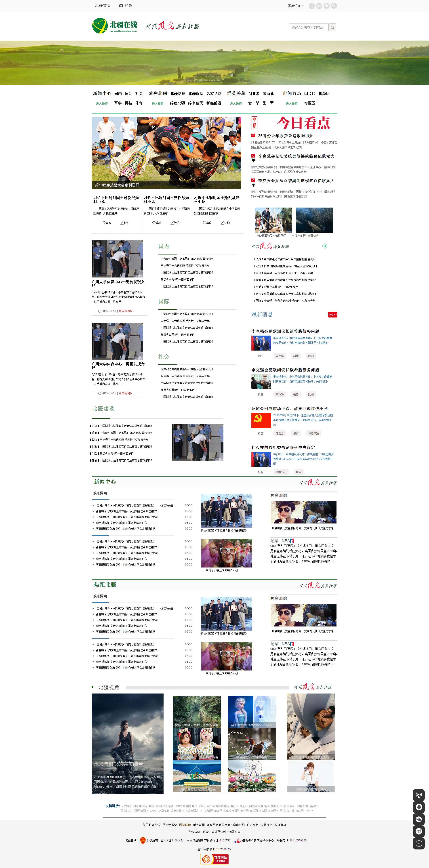Open 创业者 nav item
429x868 pixels.
(x=254, y=94)
